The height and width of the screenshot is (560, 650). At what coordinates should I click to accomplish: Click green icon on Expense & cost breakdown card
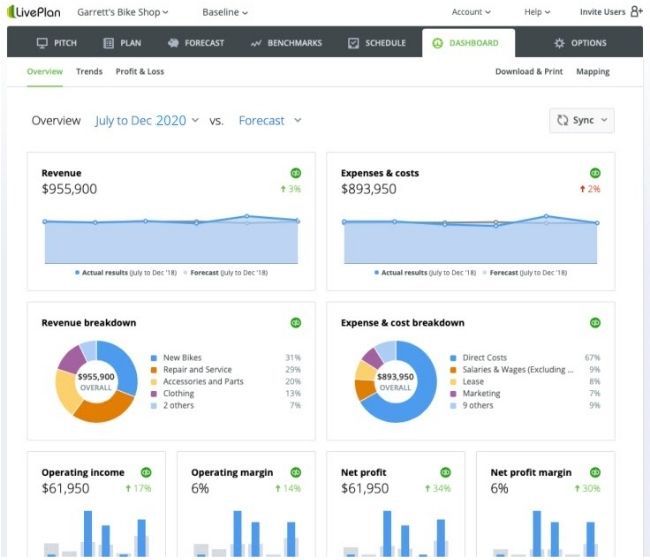(595, 322)
